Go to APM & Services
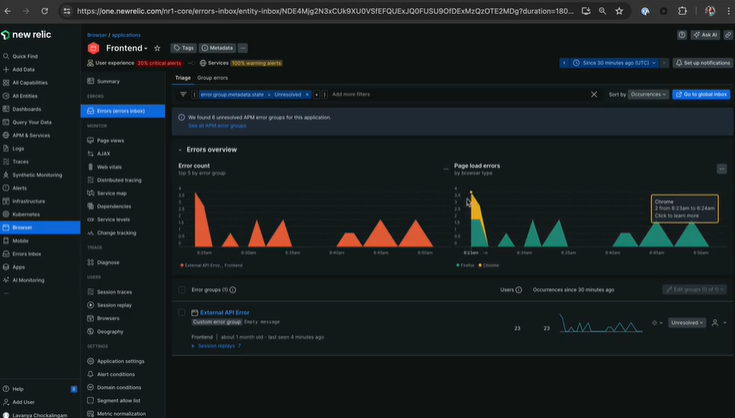The height and width of the screenshot is (418, 735). [x=31, y=135]
